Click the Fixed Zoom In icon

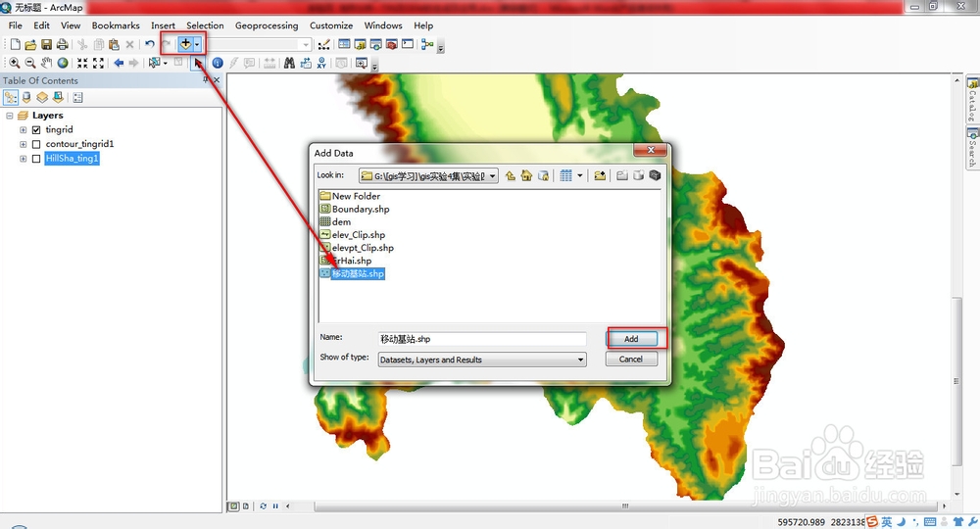pyautogui.click(x=82, y=63)
